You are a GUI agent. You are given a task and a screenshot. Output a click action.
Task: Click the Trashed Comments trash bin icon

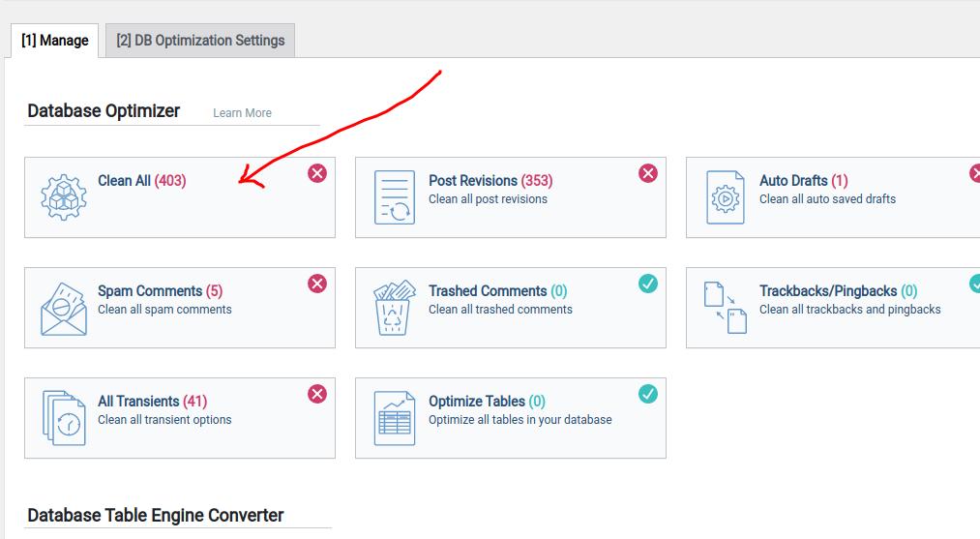[395, 308]
